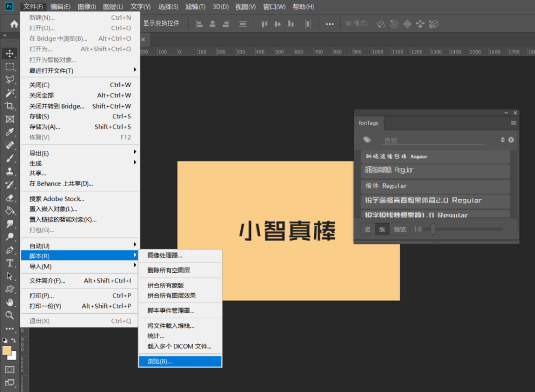
Task: Select the Move tool
Action: pos(10,53)
